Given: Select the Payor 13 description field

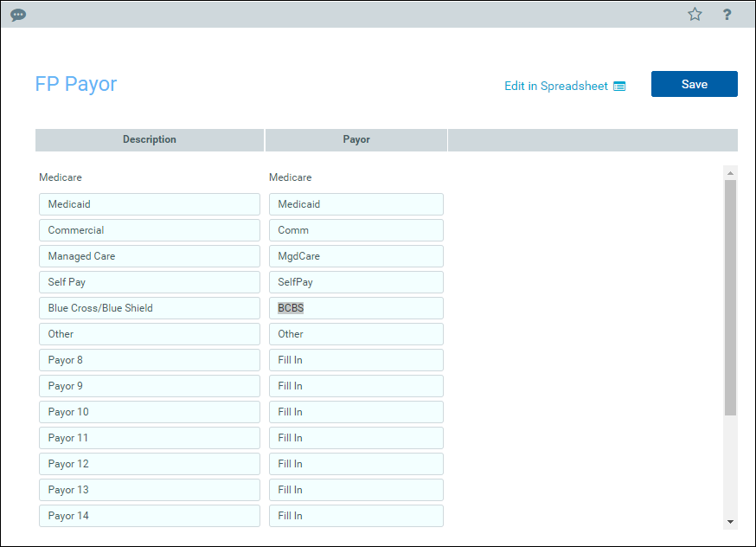Looking at the screenshot, I should tap(150, 490).
